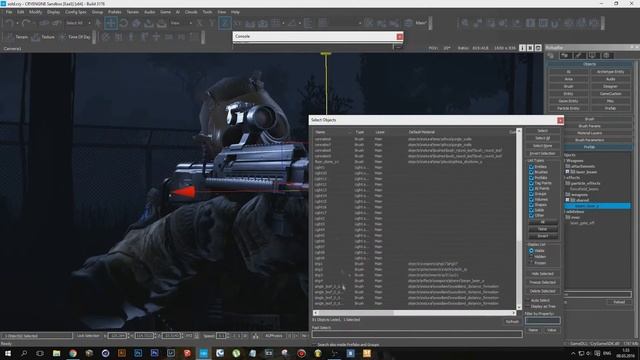
Task: Lock movement to the X axis
Action: (199, 23)
